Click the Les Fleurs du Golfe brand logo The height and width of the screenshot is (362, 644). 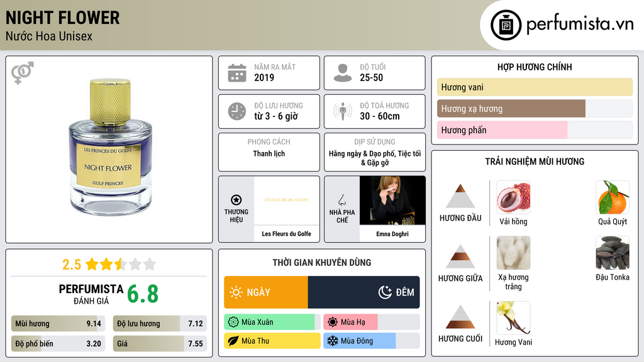286,200
